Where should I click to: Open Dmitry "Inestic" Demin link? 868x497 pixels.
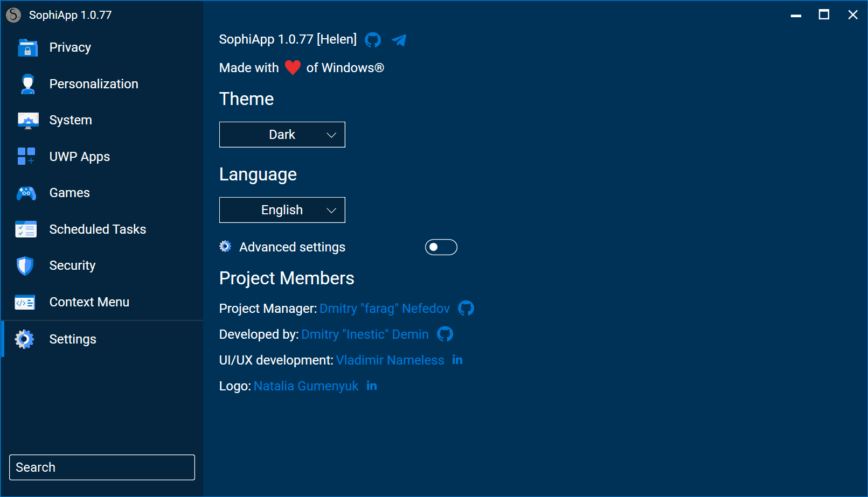tap(365, 334)
